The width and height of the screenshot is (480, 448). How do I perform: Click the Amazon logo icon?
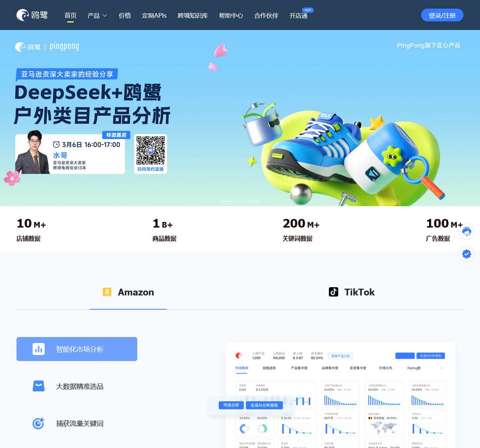[x=107, y=292]
